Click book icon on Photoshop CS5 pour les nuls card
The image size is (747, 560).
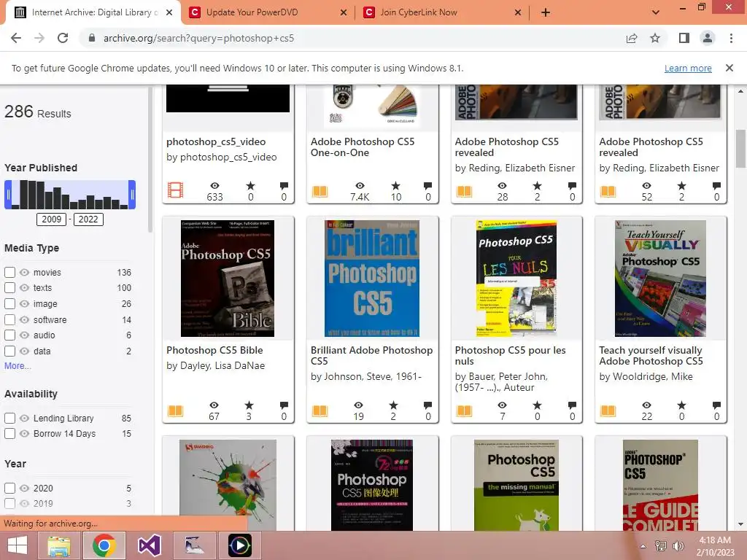[464, 411]
